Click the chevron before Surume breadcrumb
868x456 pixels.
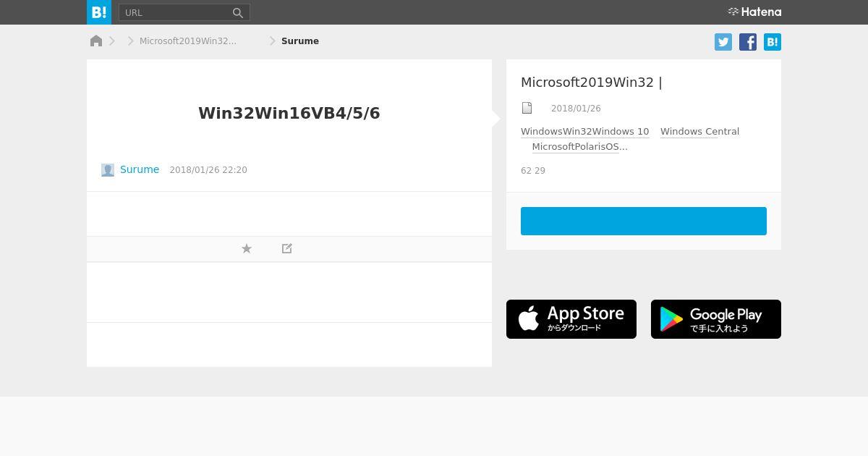click(x=273, y=41)
